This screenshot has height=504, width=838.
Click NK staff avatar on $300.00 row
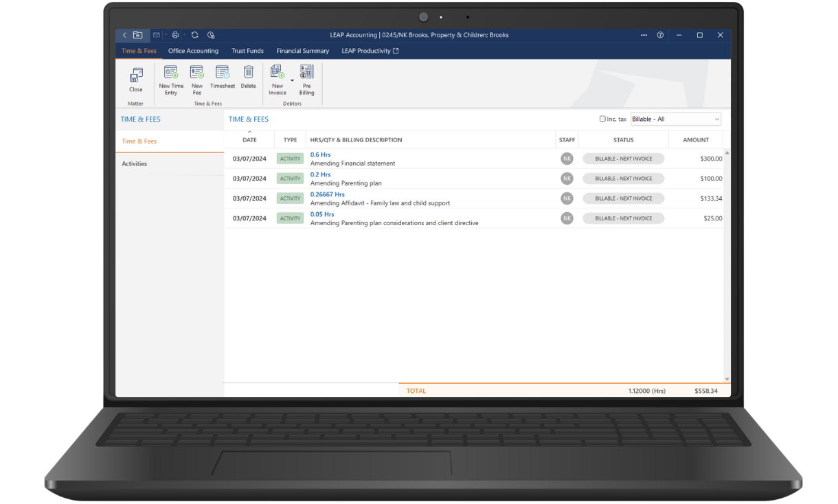click(x=567, y=159)
